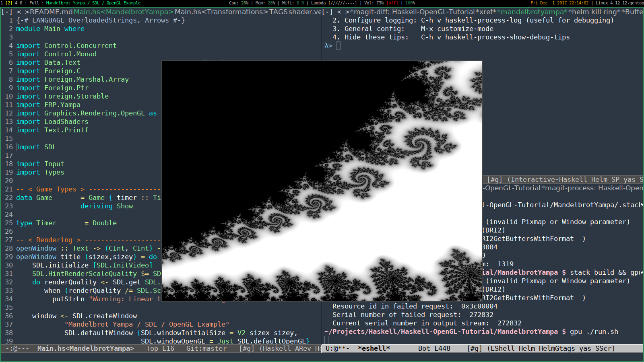Switch to workspace 4 in the top bar
This screenshot has width=644, height=362.
point(16,3)
